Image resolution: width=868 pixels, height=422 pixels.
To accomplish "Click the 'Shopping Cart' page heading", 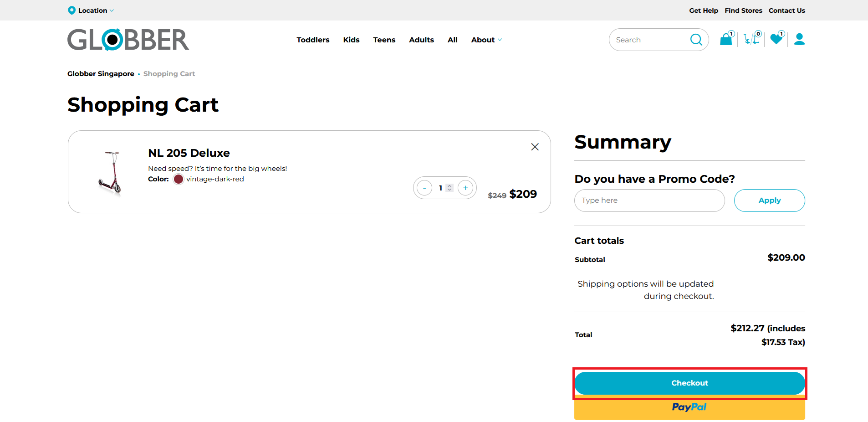I will 143,105.
